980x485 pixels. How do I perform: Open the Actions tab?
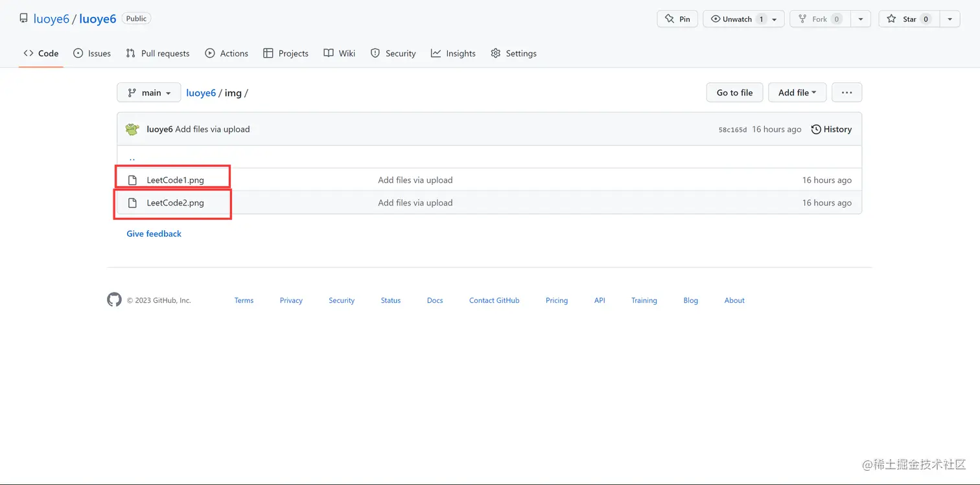point(227,53)
